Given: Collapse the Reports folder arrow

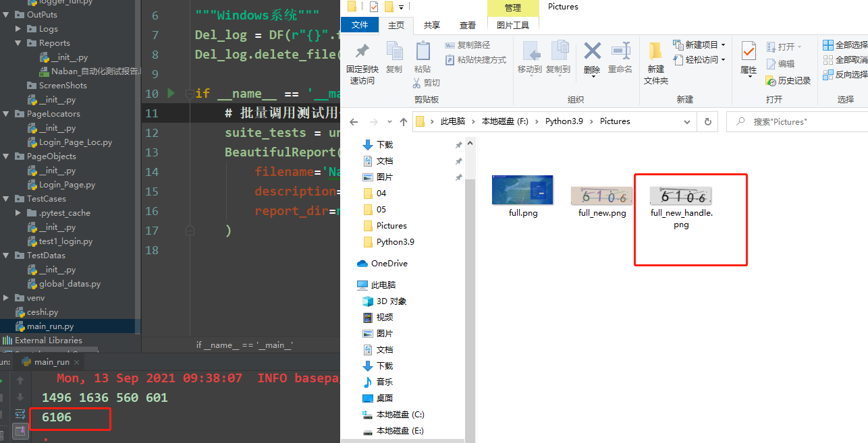Looking at the screenshot, I should coord(18,43).
